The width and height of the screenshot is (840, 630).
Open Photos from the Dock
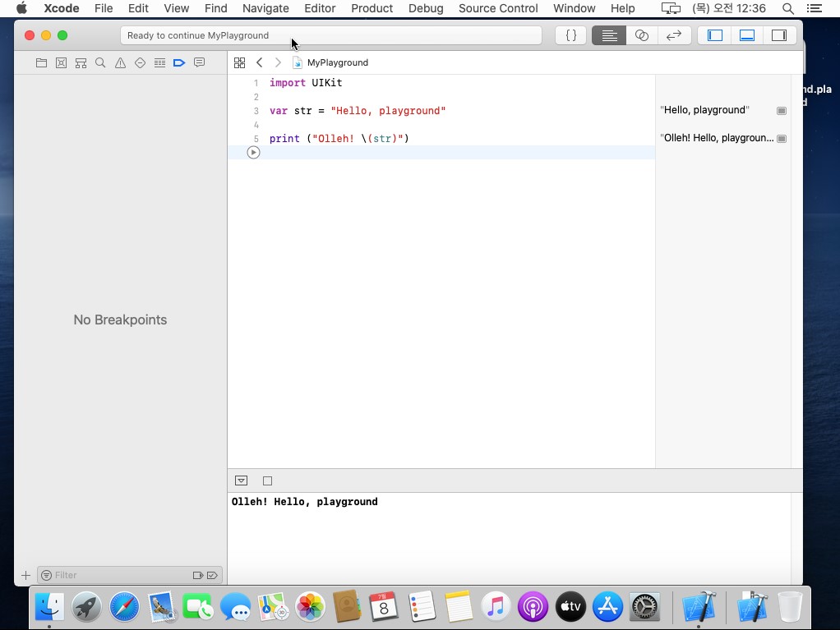click(x=310, y=606)
